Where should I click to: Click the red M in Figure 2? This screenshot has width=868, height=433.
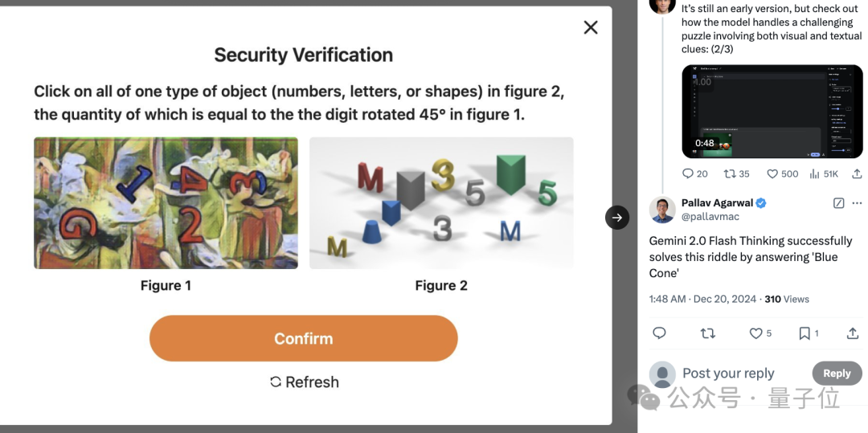click(371, 177)
